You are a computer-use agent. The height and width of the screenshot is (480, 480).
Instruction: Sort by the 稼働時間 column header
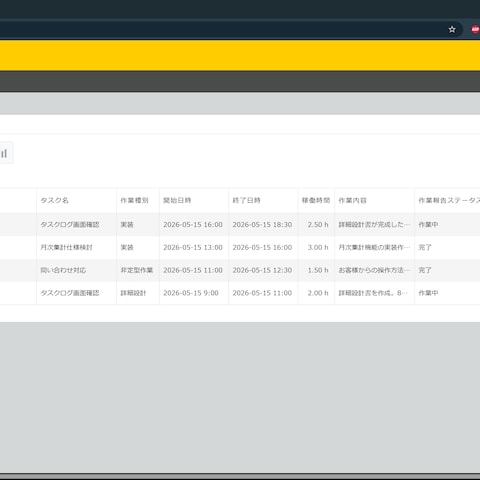[x=316, y=200]
